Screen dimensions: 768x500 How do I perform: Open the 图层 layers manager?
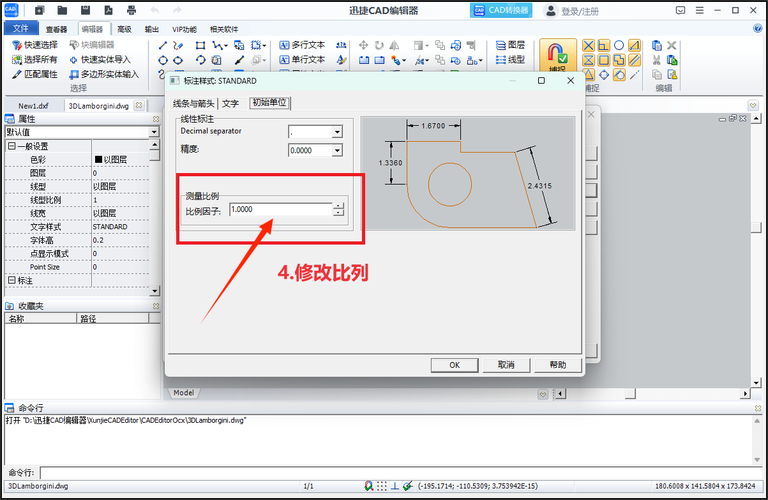point(510,45)
